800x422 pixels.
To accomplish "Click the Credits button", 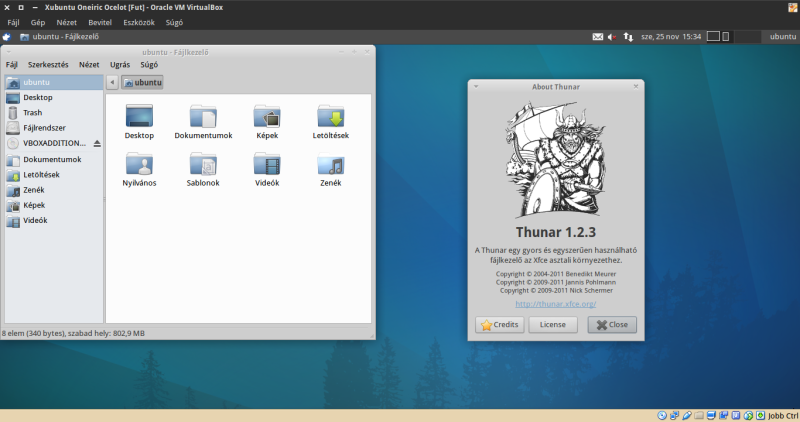I will (499, 325).
